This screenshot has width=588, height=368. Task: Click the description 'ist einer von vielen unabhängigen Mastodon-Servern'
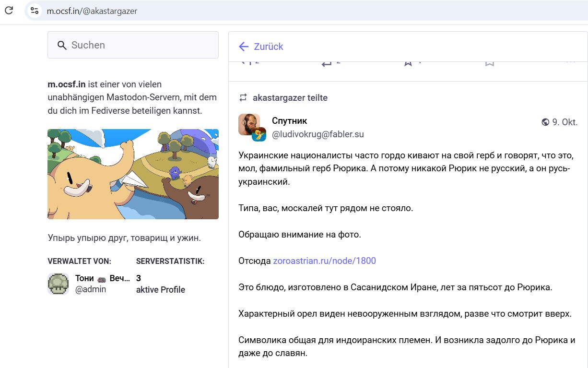point(132,97)
